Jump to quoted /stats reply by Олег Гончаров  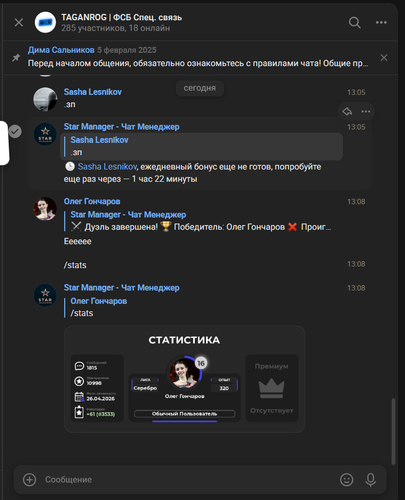(x=96, y=307)
